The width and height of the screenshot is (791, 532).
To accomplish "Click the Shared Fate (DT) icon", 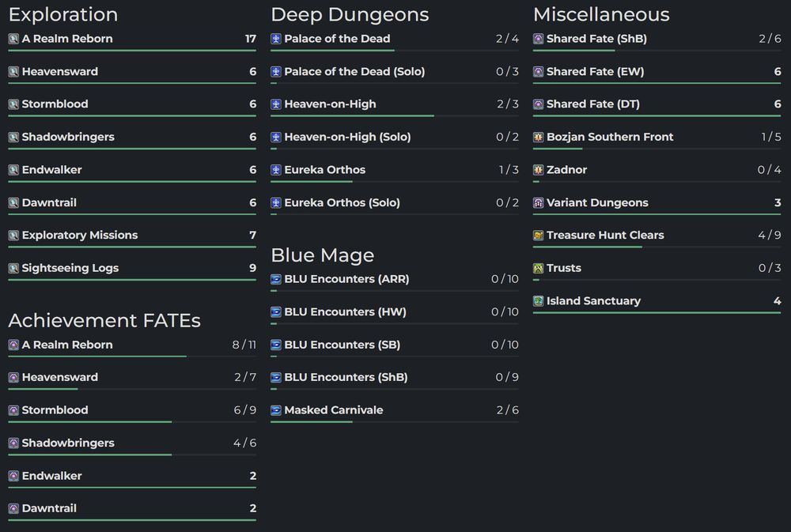I will coord(538,104).
